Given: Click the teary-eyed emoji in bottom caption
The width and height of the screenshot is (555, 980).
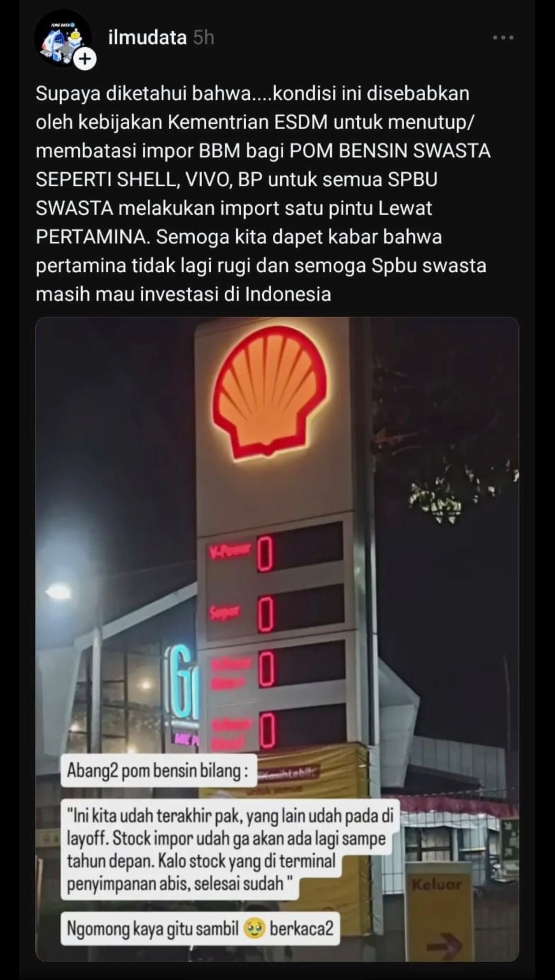Looking at the screenshot, I should pos(254,929).
